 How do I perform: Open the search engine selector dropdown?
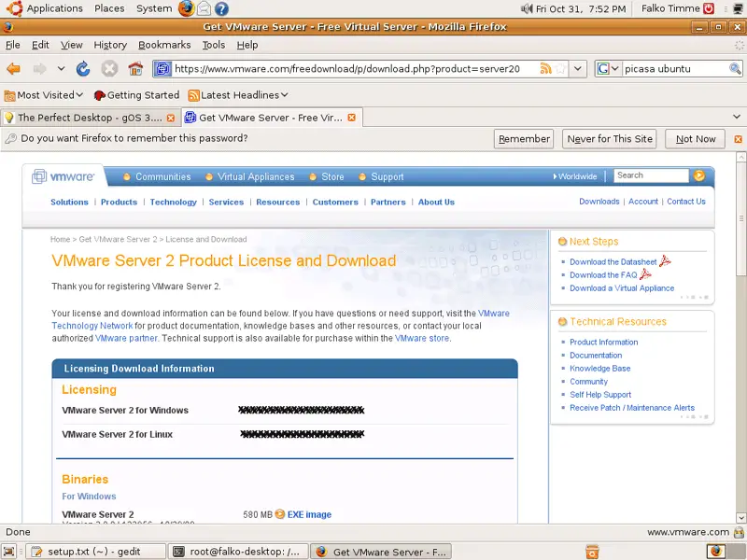point(609,69)
